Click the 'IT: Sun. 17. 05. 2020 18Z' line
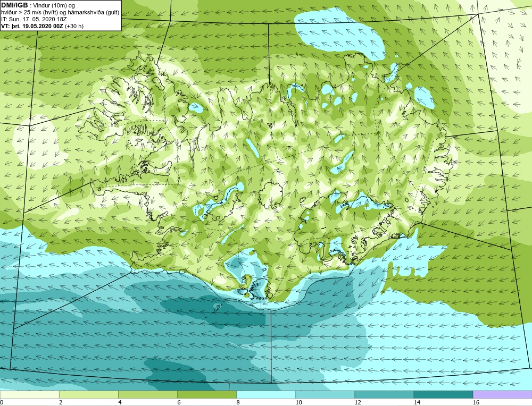This screenshot has height=406, width=532. pyautogui.click(x=34, y=19)
